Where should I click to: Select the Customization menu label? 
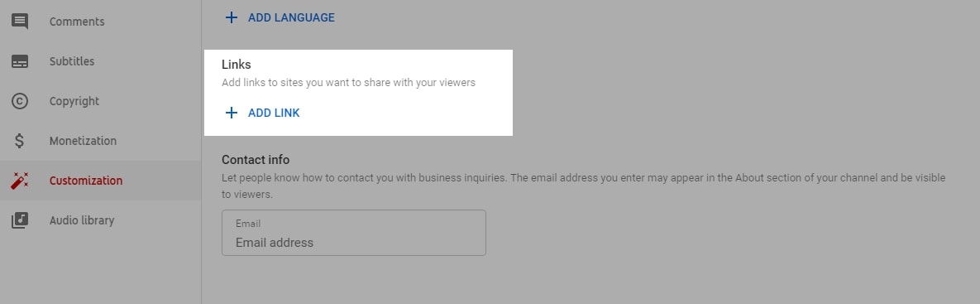(x=86, y=181)
